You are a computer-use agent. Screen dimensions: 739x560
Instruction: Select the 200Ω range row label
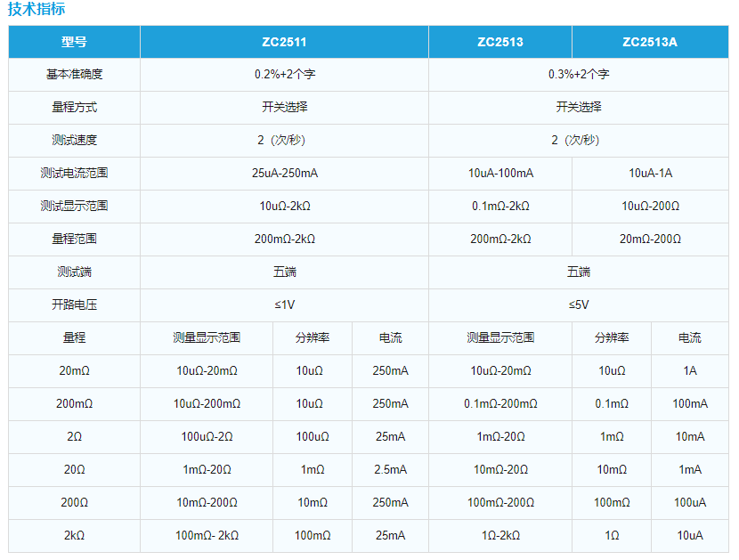pyautogui.click(x=74, y=503)
